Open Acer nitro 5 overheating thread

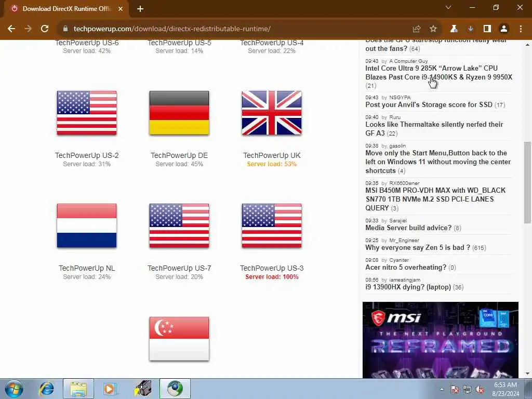point(406,268)
